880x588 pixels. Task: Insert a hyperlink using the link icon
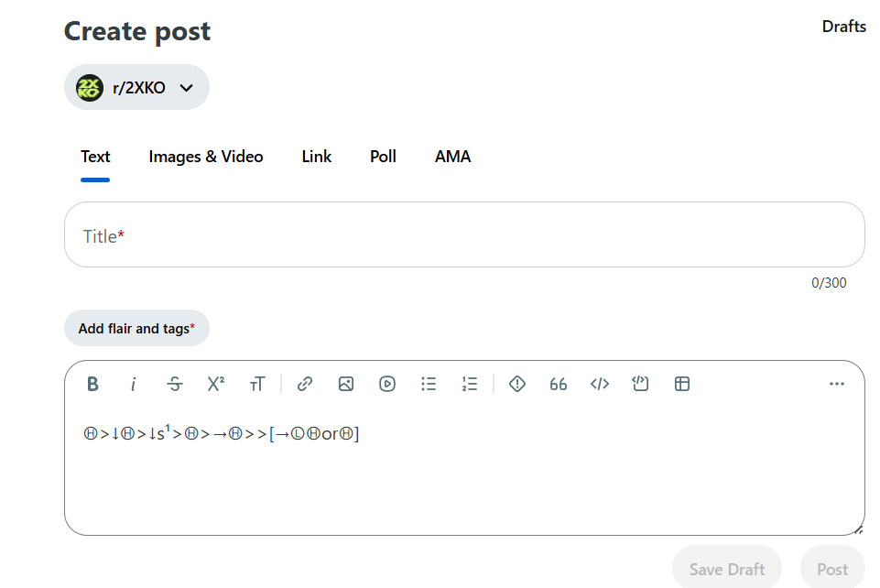pyautogui.click(x=304, y=384)
